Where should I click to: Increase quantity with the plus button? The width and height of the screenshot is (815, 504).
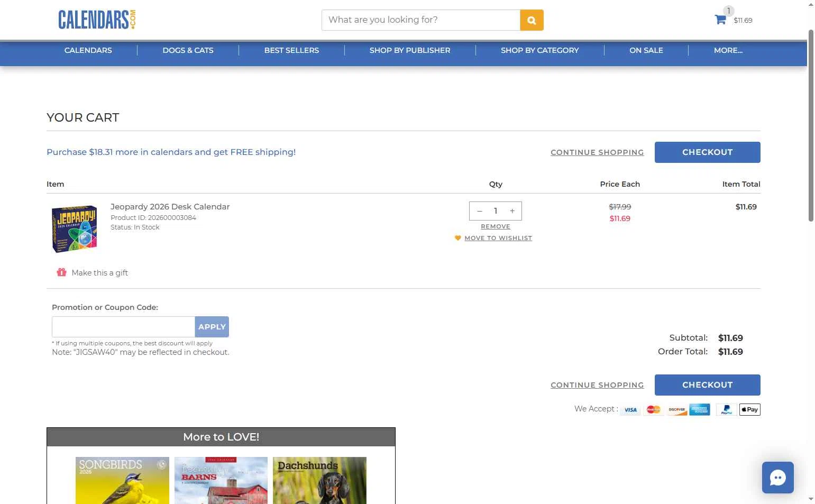point(512,211)
